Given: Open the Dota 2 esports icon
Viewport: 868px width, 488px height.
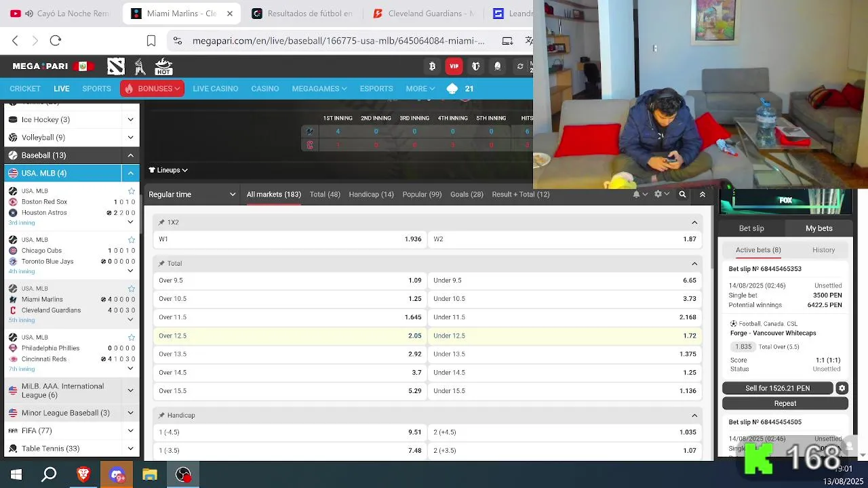Looking at the screenshot, I should tap(116, 66).
